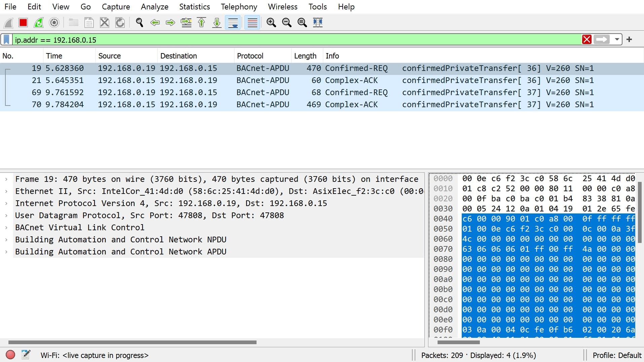Stop the live capture
The width and height of the screenshot is (644, 362).
[23, 23]
